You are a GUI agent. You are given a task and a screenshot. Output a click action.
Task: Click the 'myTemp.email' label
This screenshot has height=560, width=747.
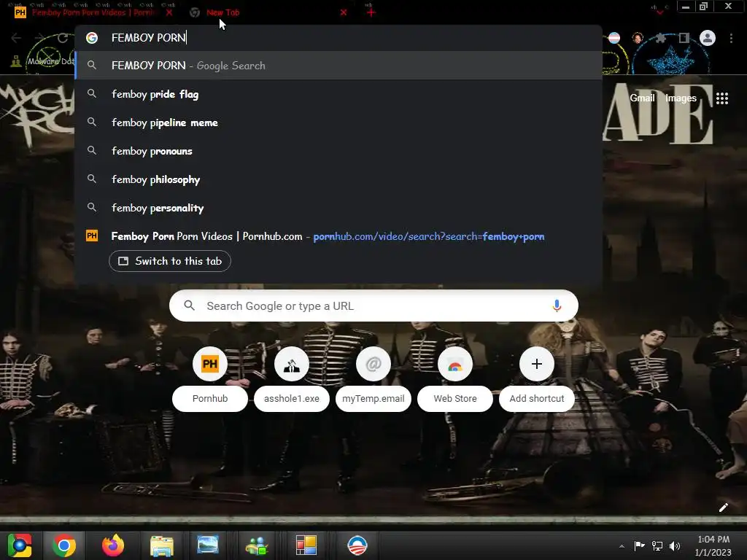coord(373,399)
